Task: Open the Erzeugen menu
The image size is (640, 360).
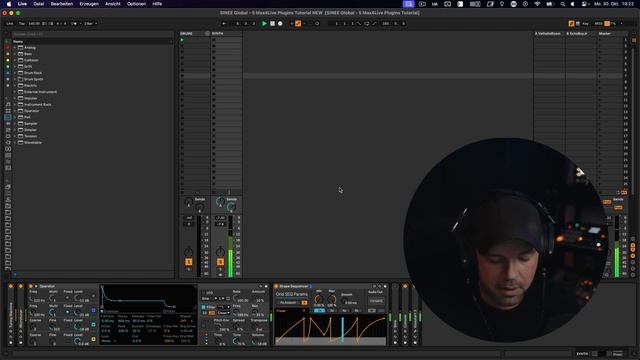Action: 89,4
